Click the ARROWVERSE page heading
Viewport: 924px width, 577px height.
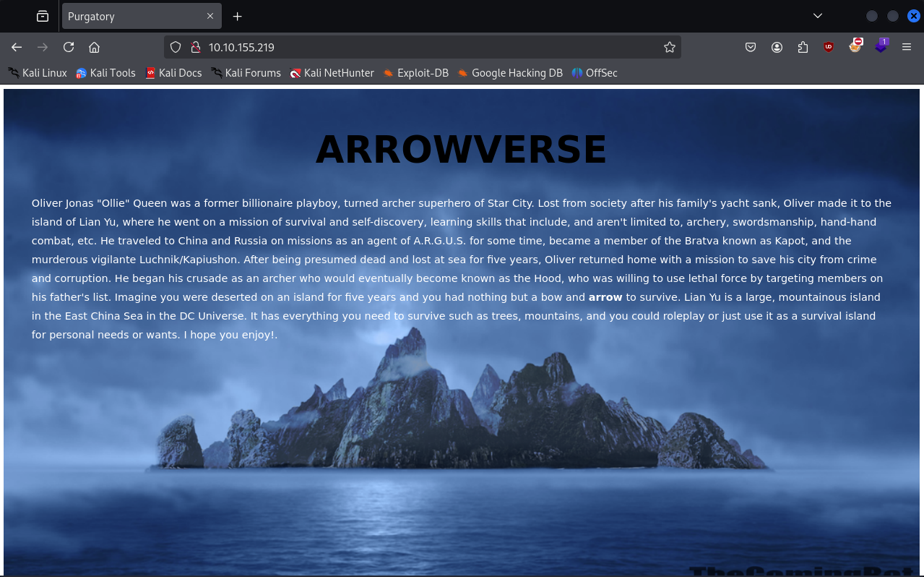coord(461,150)
